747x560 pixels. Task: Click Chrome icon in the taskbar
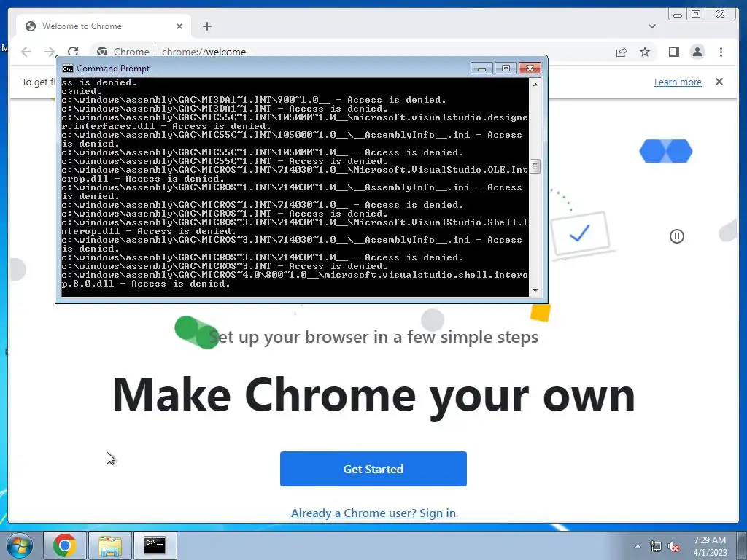pos(65,545)
